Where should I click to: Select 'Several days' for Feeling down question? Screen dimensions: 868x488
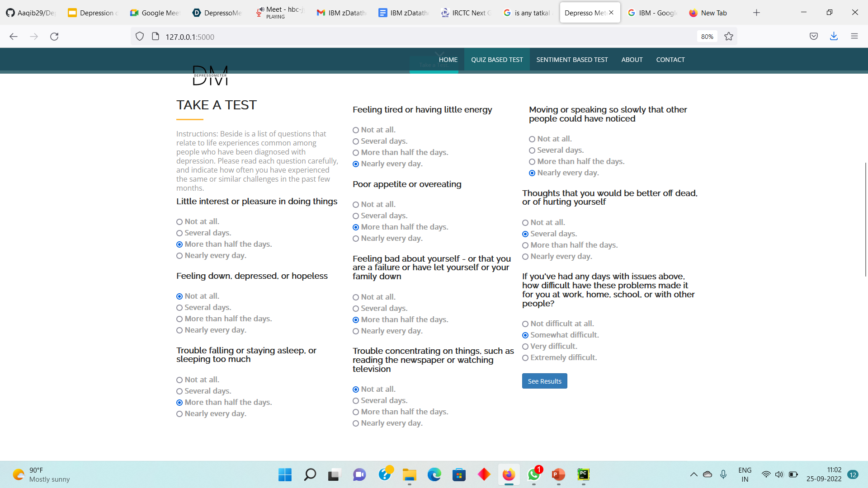pyautogui.click(x=179, y=308)
